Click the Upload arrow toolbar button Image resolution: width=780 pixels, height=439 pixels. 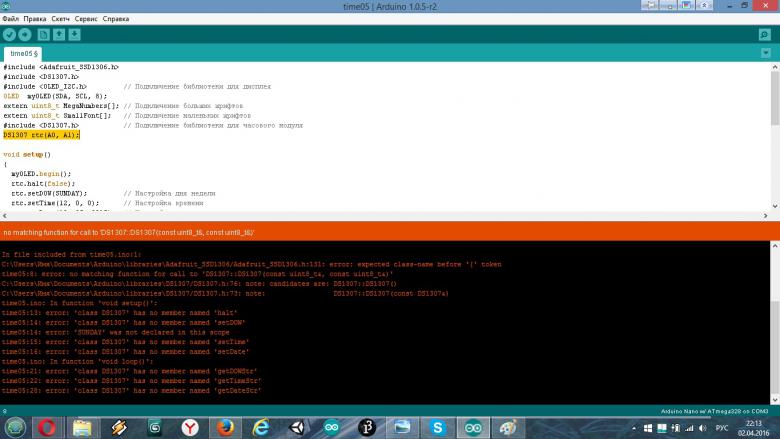(24, 34)
